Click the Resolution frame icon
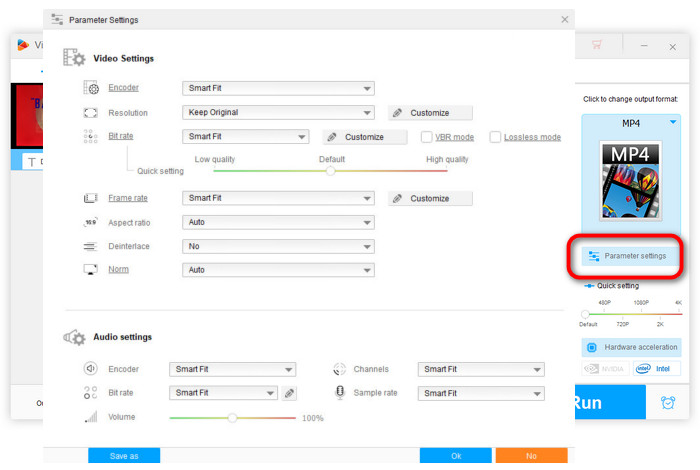 91,113
